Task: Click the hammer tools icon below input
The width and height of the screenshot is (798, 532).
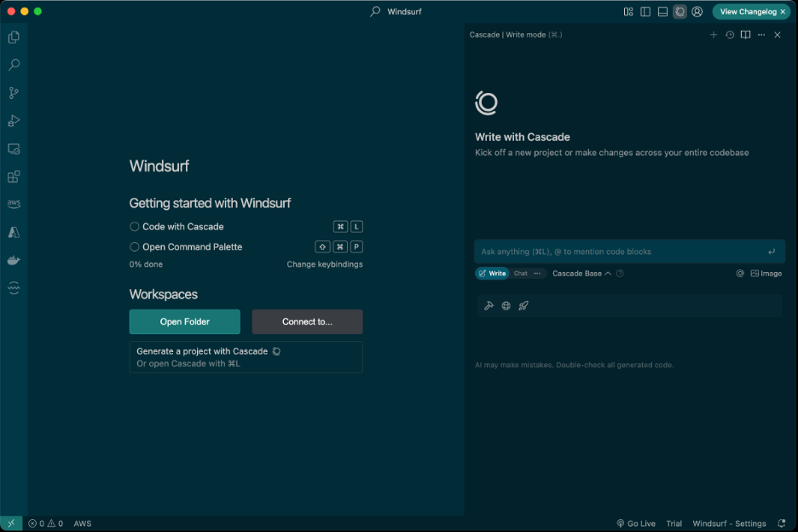Action: coord(489,305)
